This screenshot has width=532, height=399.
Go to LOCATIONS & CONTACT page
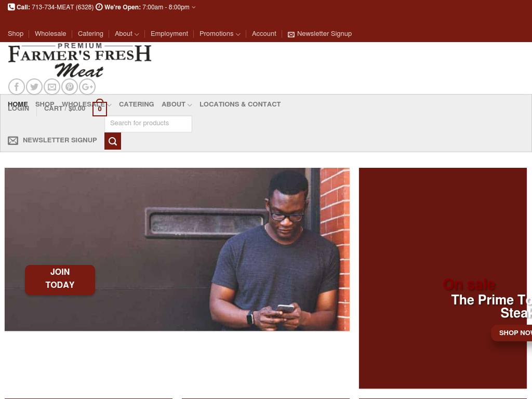point(240,104)
